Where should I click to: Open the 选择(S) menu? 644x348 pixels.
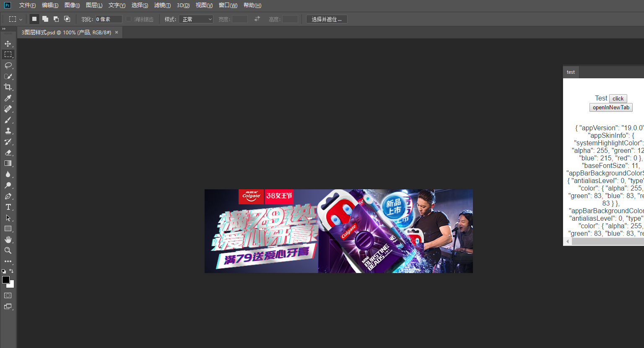pyautogui.click(x=140, y=5)
